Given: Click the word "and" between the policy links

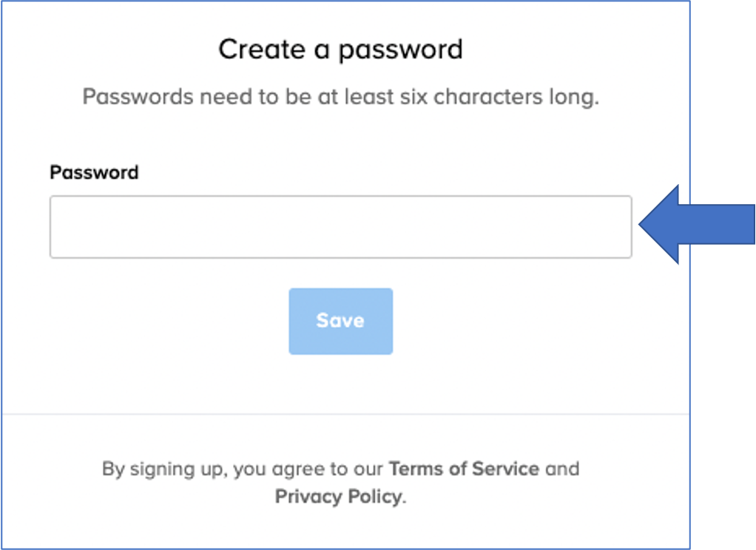Looking at the screenshot, I should coord(563,469).
